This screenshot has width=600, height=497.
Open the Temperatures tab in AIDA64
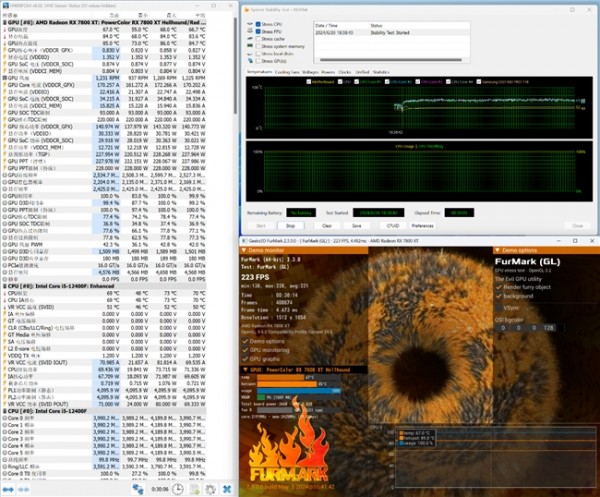tap(259, 72)
